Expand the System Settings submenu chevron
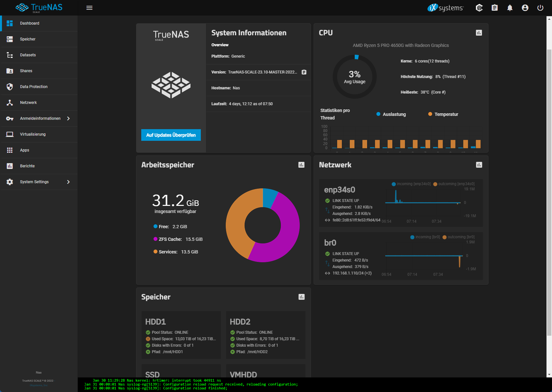This screenshot has height=392, width=552. click(x=68, y=182)
